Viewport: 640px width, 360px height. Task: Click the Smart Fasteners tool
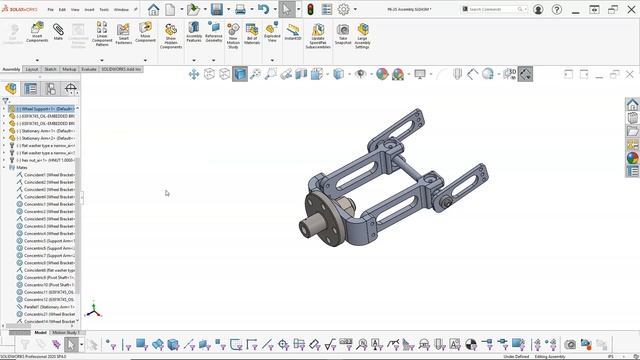pos(123,34)
